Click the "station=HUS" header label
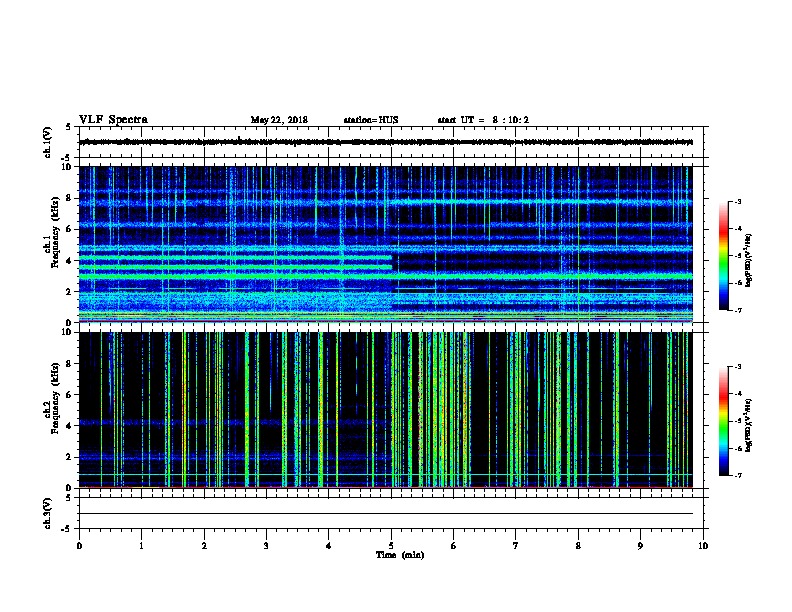Screen dimensions: 792x612 pyautogui.click(x=371, y=120)
